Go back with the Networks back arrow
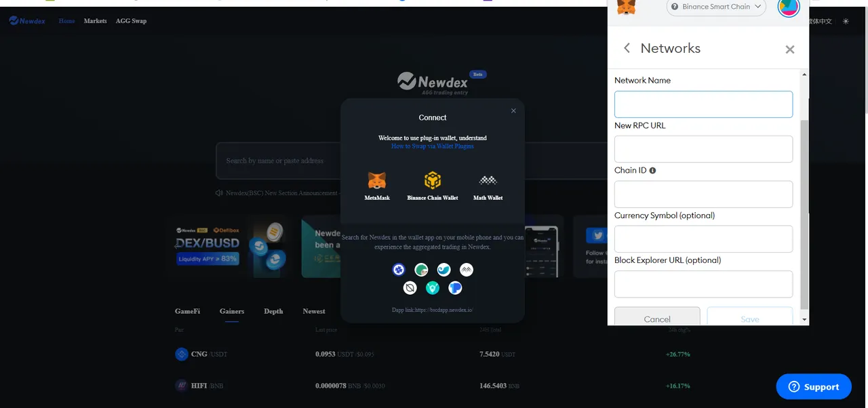 pos(627,48)
